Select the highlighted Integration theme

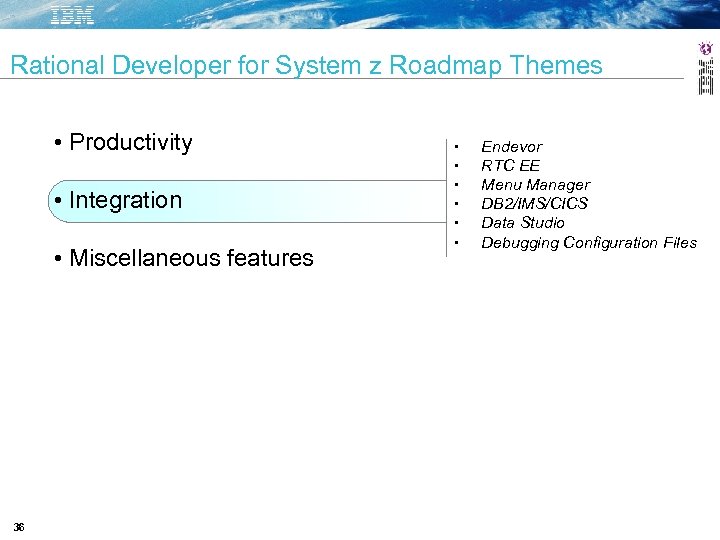click(x=247, y=201)
